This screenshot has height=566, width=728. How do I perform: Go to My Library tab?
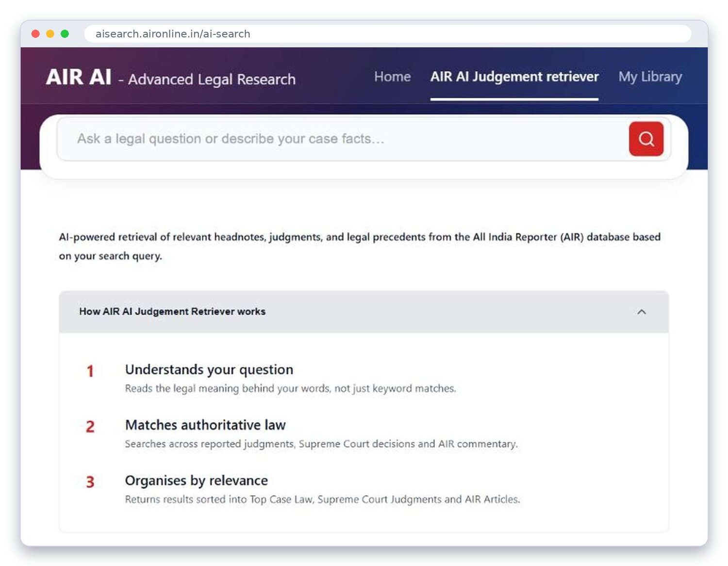pos(650,77)
